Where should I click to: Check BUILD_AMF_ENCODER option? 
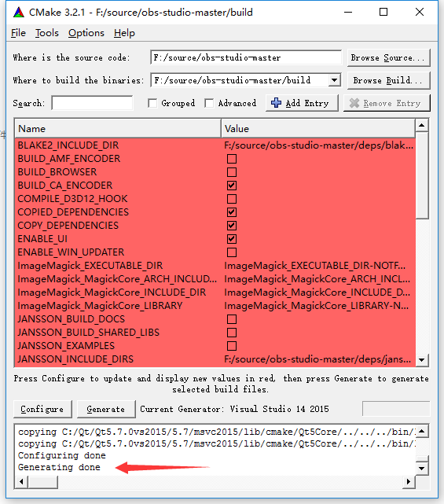coord(232,159)
